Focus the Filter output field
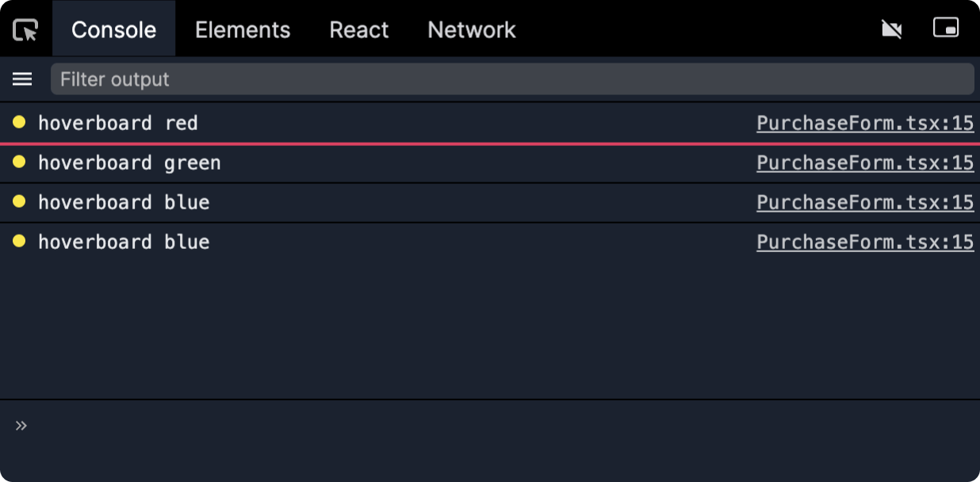980x482 pixels. point(512,79)
